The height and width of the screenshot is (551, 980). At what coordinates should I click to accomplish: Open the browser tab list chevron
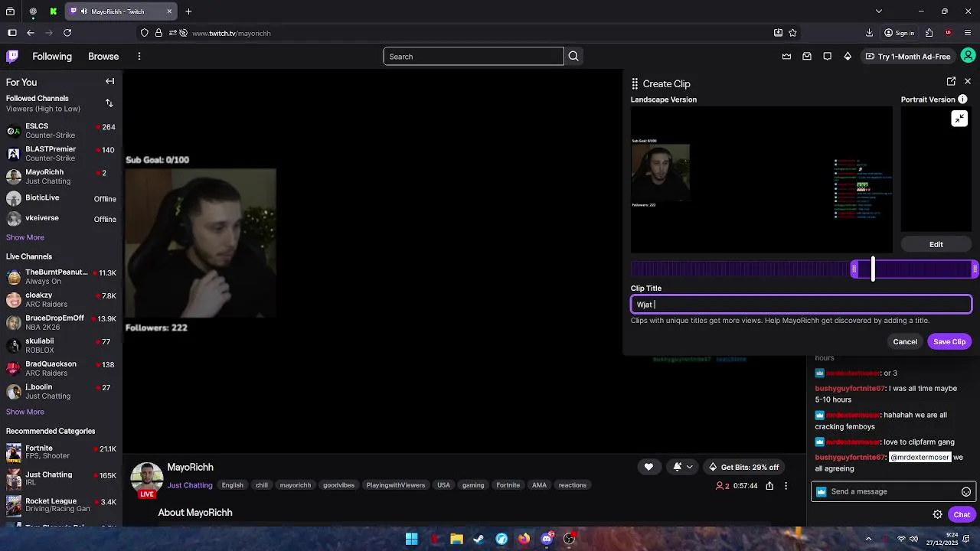[x=879, y=11]
